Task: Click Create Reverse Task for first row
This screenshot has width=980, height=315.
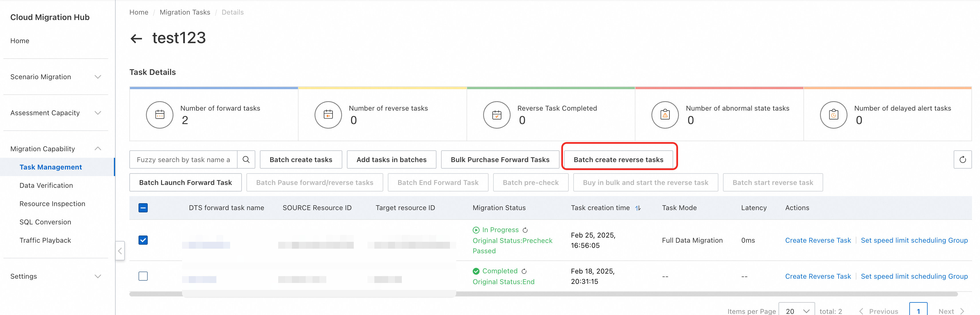Action: tap(817, 240)
